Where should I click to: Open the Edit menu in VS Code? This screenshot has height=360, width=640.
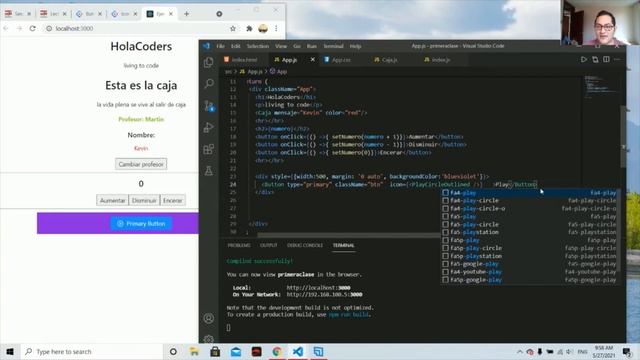pos(236,46)
